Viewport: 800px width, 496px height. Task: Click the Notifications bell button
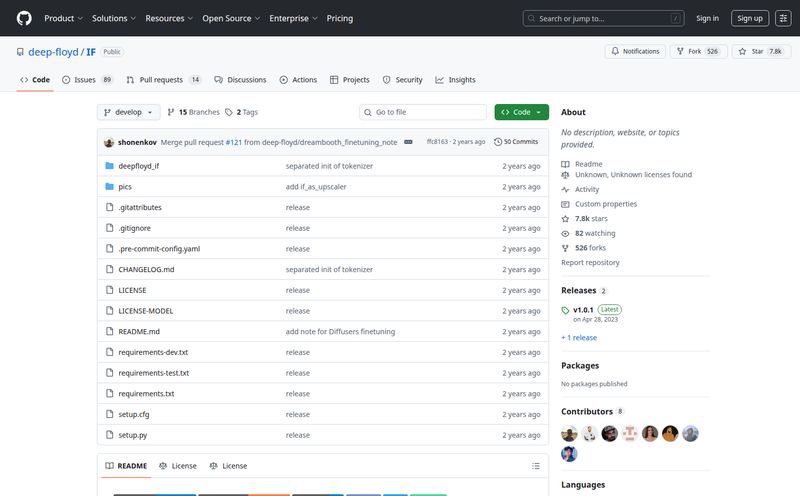pyautogui.click(x=635, y=52)
